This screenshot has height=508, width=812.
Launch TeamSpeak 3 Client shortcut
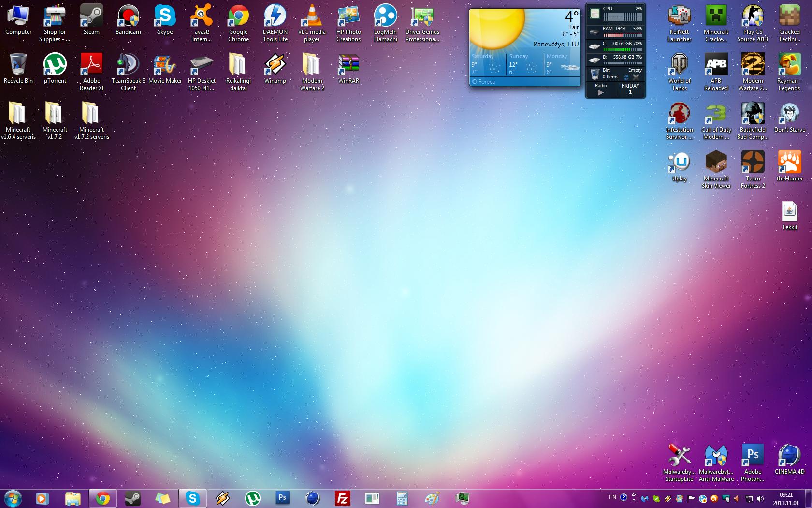click(128, 72)
